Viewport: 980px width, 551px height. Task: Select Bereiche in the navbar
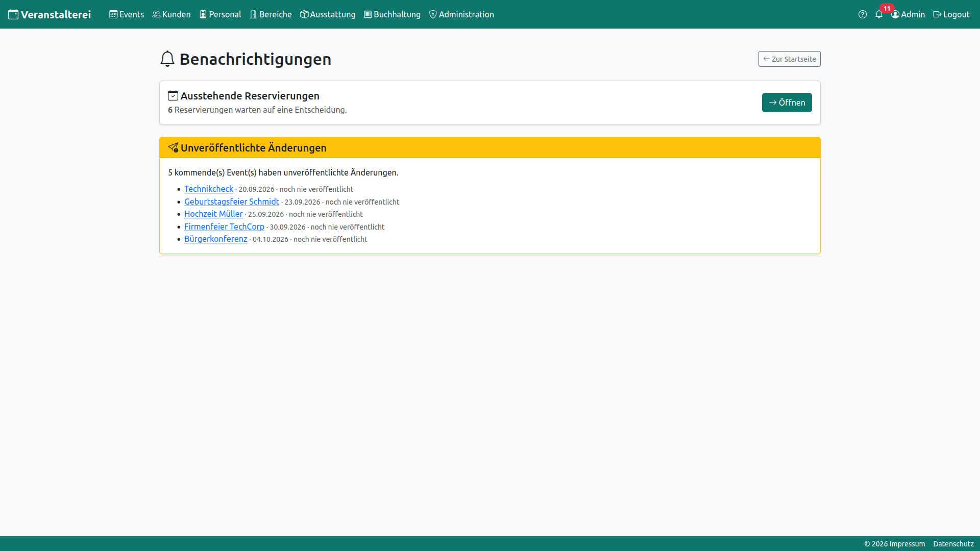pyautogui.click(x=271, y=14)
